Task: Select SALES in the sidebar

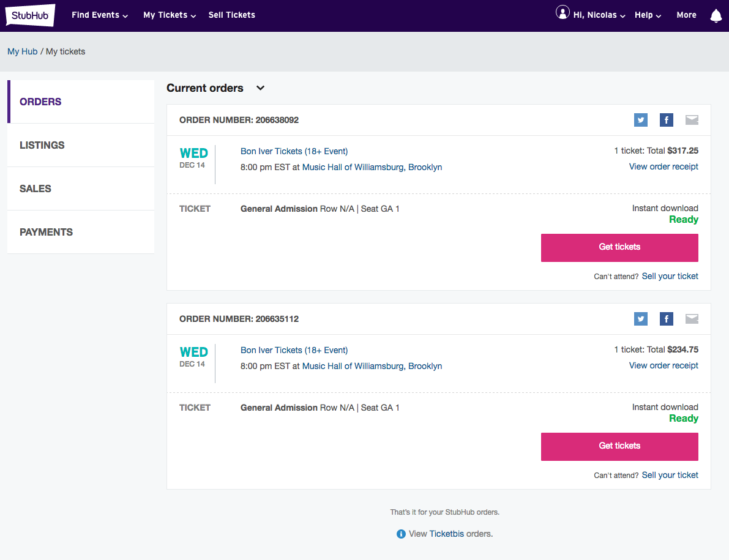Action: (35, 189)
